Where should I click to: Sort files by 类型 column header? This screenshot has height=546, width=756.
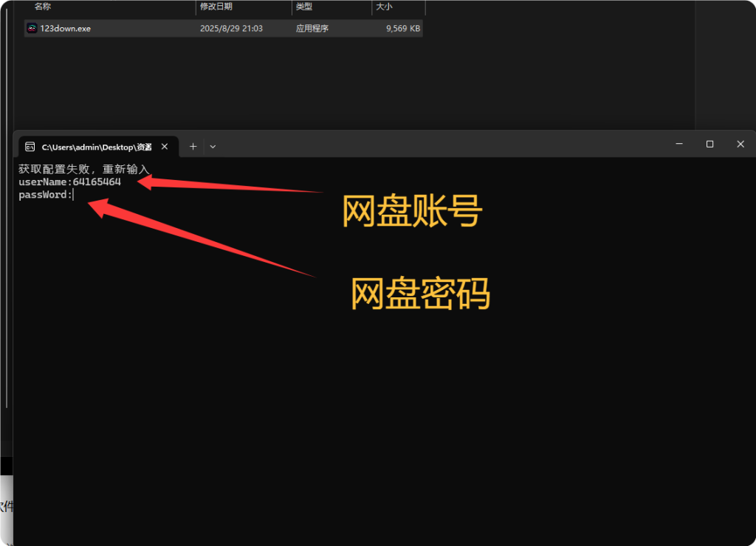click(304, 6)
